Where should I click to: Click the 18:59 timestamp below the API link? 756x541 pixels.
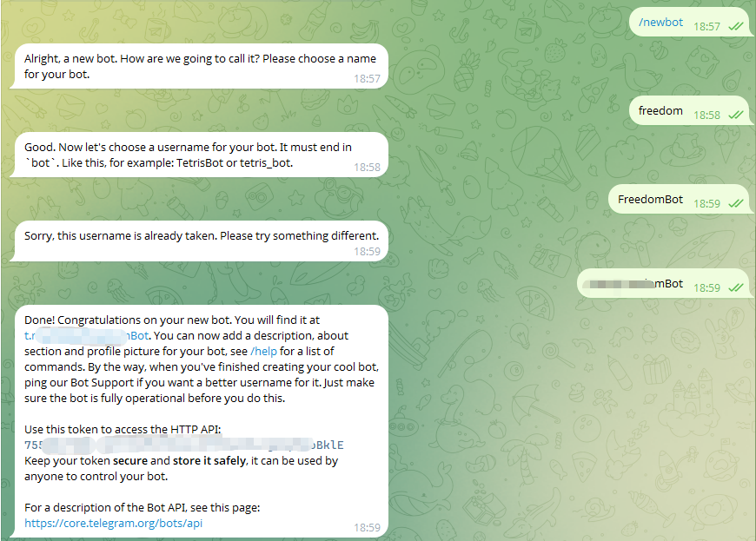[367, 527]
